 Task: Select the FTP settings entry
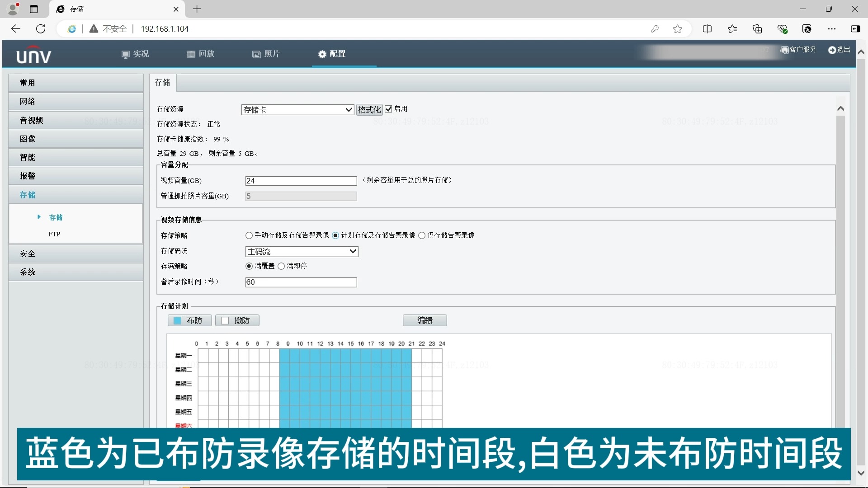(54, 234)
